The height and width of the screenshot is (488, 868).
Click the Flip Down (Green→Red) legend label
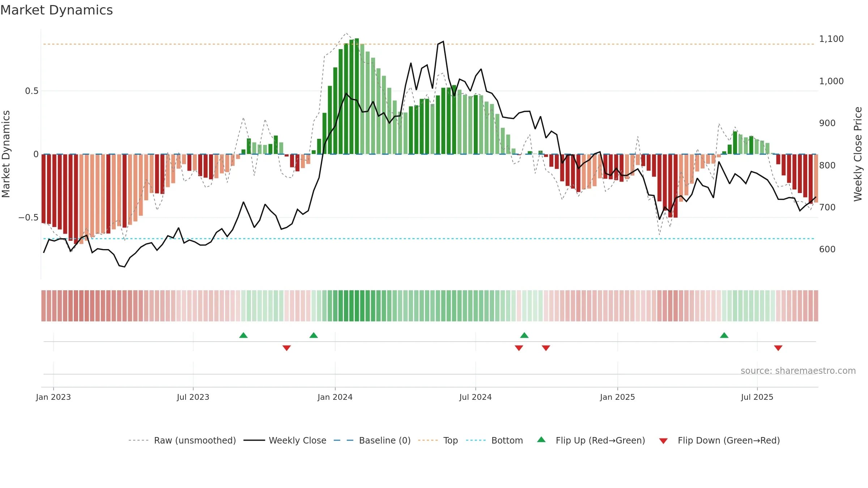(x=729, y=440)
